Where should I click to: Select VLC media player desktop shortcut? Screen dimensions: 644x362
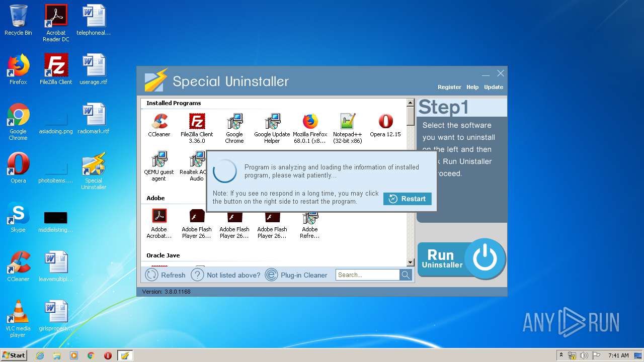click(x=18, y=319)
